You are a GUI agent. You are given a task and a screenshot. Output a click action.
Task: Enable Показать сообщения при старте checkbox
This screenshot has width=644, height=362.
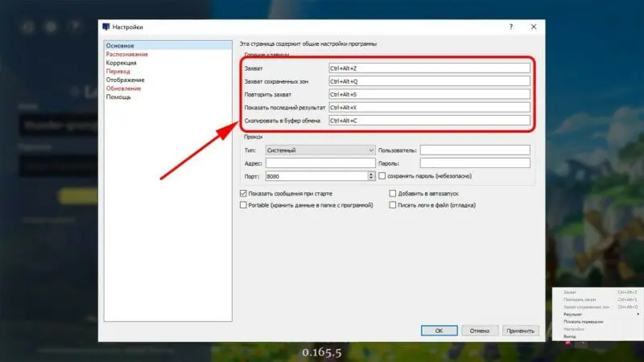(243, 194)
